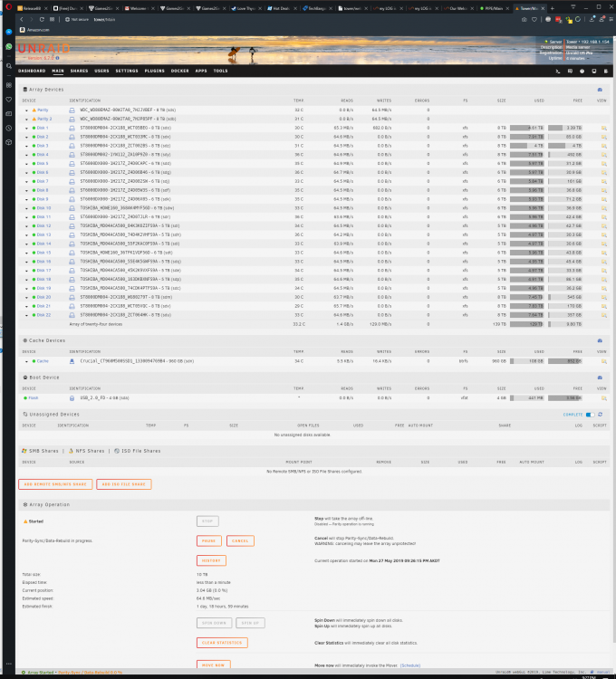616x679 pixels.
Task: Open the Shares menu
Action: (x=80, y=71)
